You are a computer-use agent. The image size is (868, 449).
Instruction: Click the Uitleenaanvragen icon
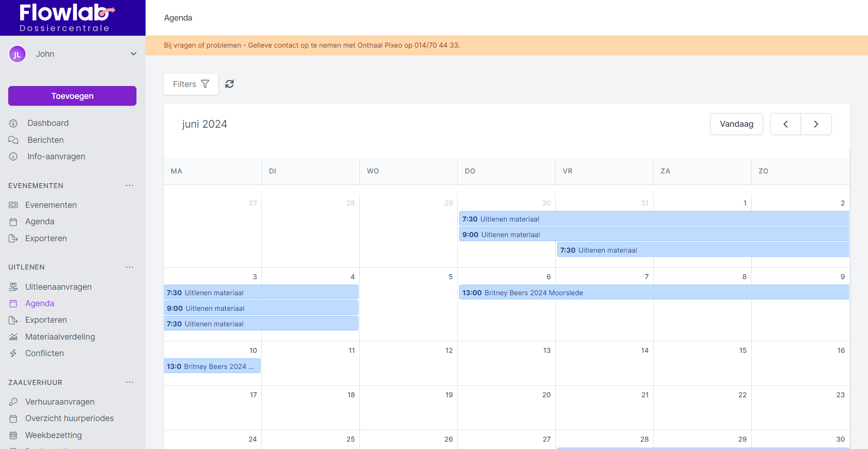tap(13, 287)
